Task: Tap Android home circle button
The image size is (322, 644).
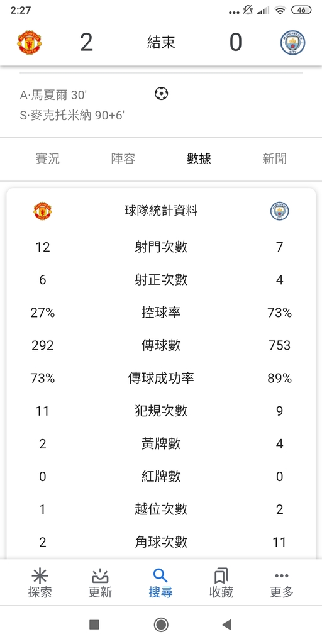Action: [x=161, y=625]
